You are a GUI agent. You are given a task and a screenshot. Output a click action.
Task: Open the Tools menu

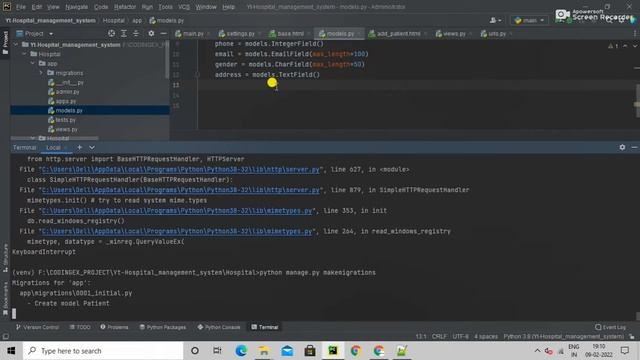(x=165, y=7)
